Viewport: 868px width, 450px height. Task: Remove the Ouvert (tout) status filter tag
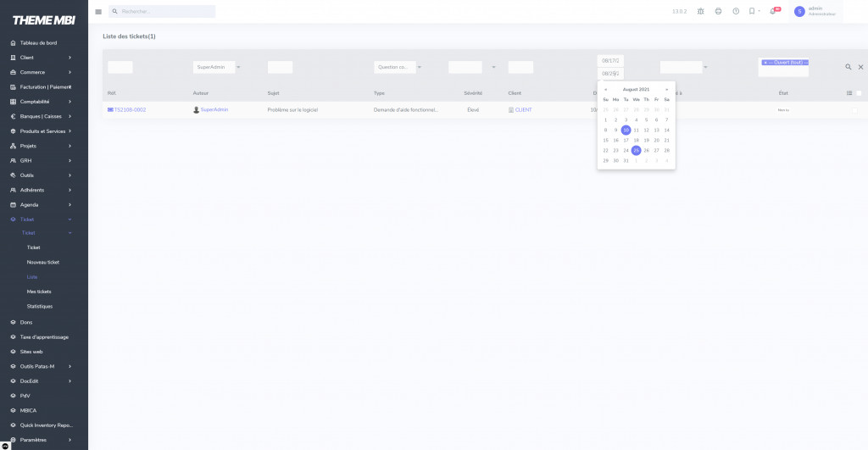[765, 63]
